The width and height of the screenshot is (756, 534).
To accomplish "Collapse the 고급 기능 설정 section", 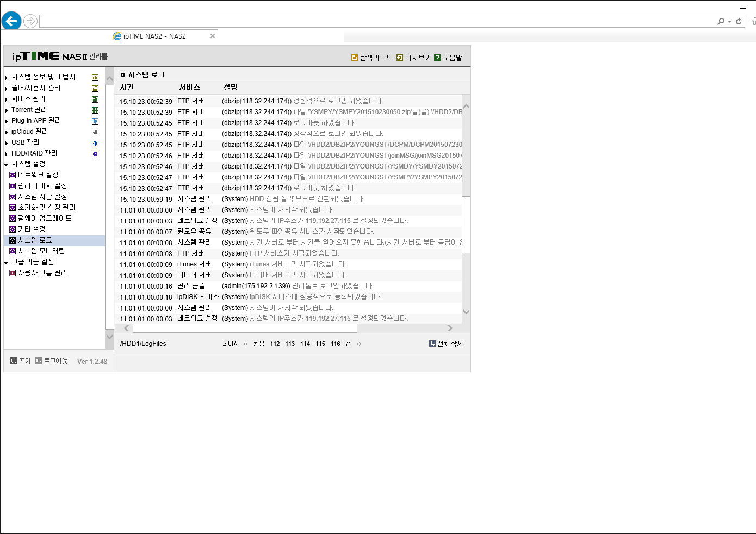I will point(7,262).
